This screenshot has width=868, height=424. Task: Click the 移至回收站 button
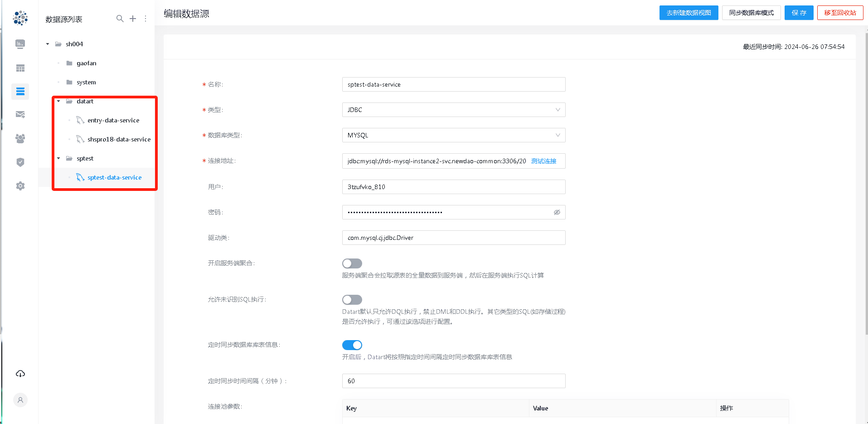(x=840, y=13)
